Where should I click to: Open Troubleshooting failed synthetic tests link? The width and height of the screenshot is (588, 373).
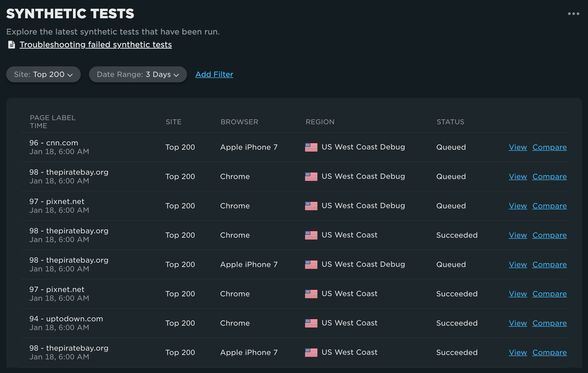pyautogui.click(x=96, y=45)
